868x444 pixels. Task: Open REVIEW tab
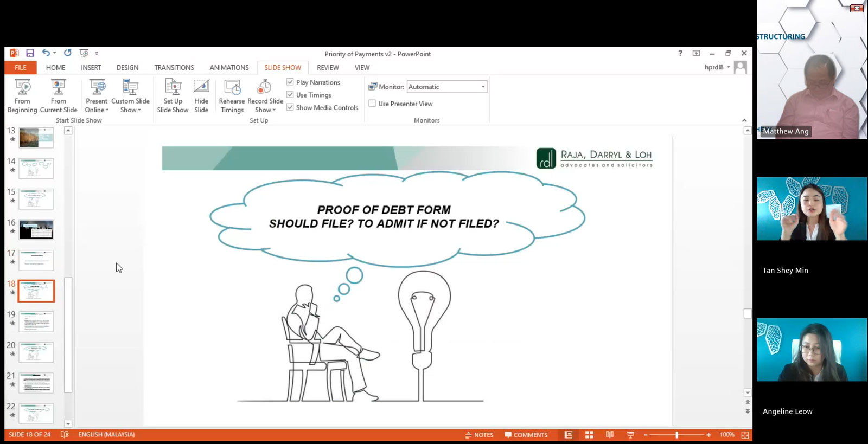328,67
